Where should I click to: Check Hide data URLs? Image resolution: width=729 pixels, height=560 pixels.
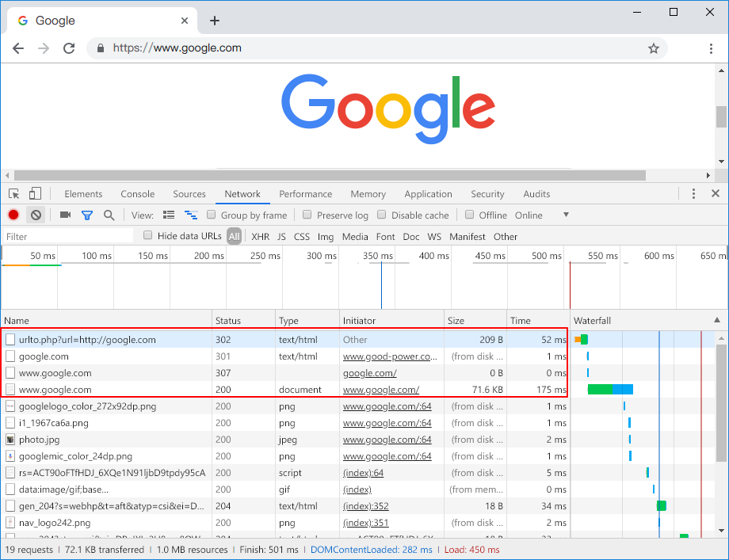148,235
